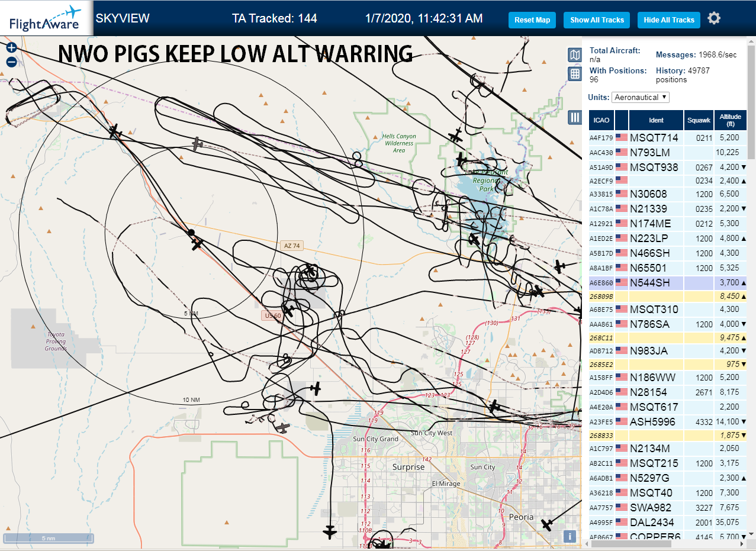
Task: Click the 'With Positions: 96' statistic
Action: 618,75
